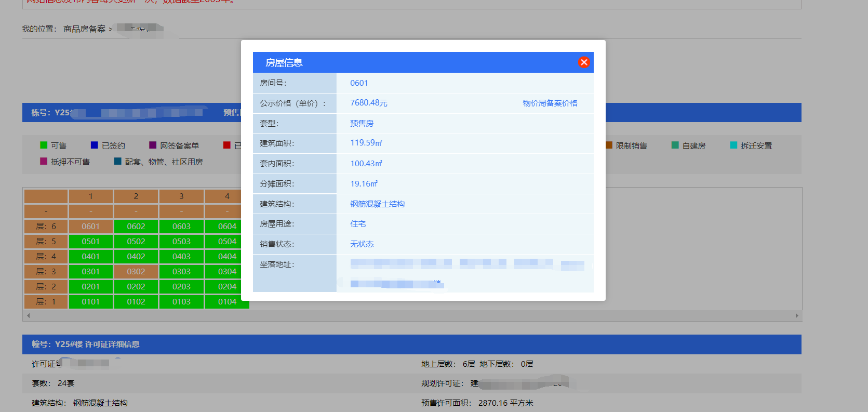Click the cyan 拆迁安置 legend swatch
This screenshot has height=412, width=868.
733,145
